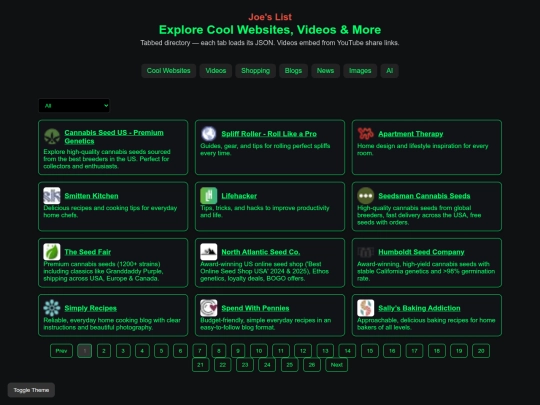Go to page 25

290,365
